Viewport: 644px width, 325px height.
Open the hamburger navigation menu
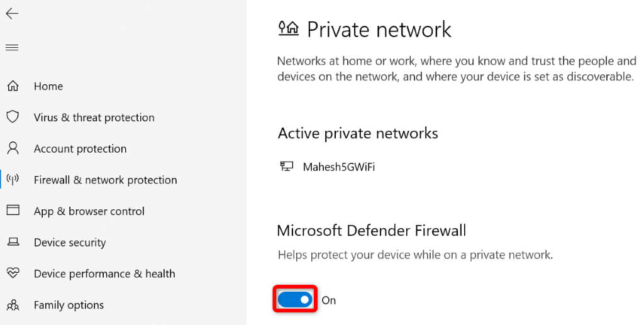[12, 47]
